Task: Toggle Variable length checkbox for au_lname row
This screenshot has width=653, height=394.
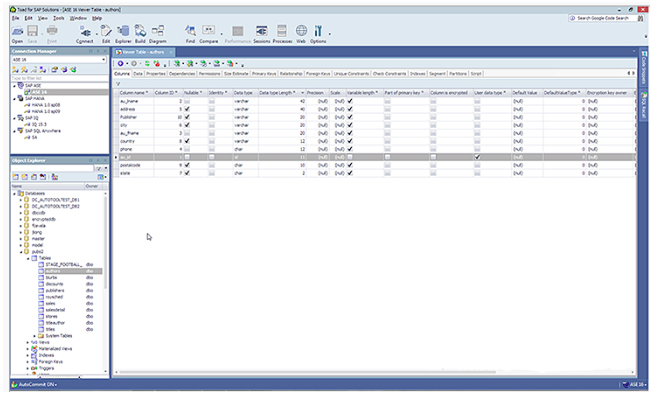Action: pyautogui.click(x=350, y=101)
